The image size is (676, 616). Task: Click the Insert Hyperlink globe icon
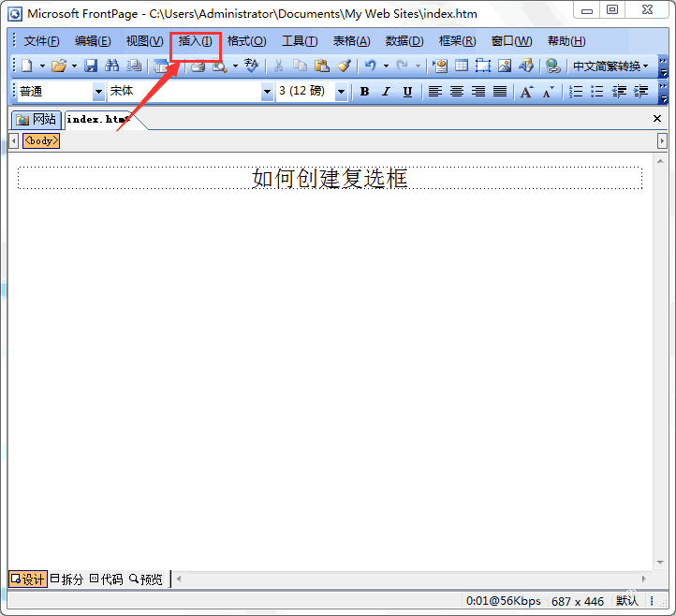[552, 66]
